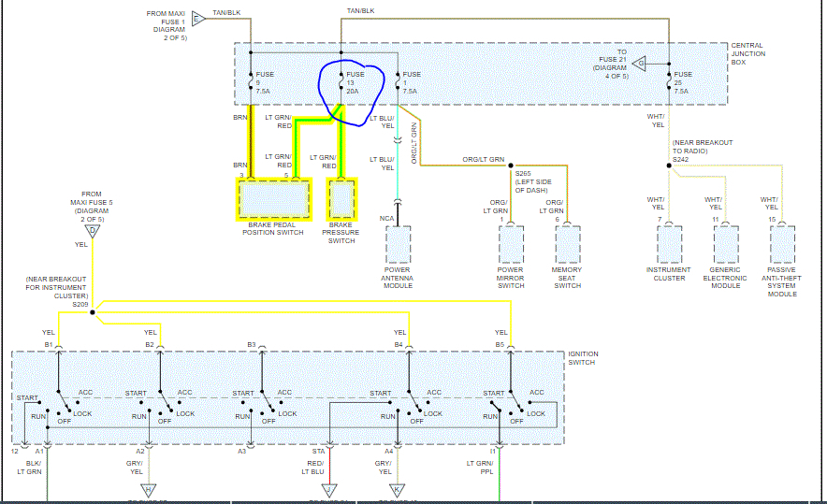The height and width of the screenshot is (504, 827).
Task: Select Fuse 9 7.5A symbol
Action: click(x=251, y=82)
